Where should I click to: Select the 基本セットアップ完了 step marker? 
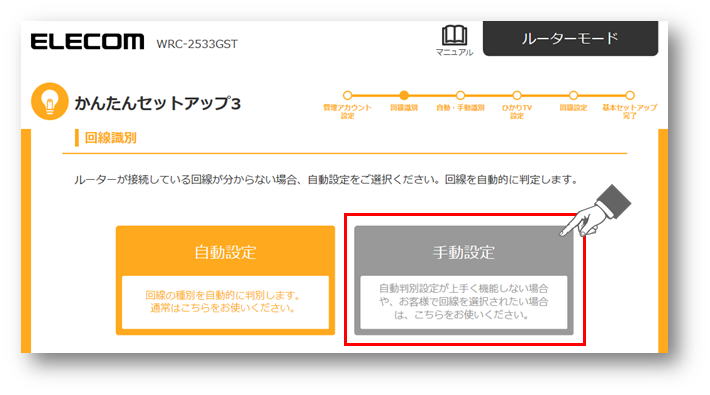(x=629, y=95)
